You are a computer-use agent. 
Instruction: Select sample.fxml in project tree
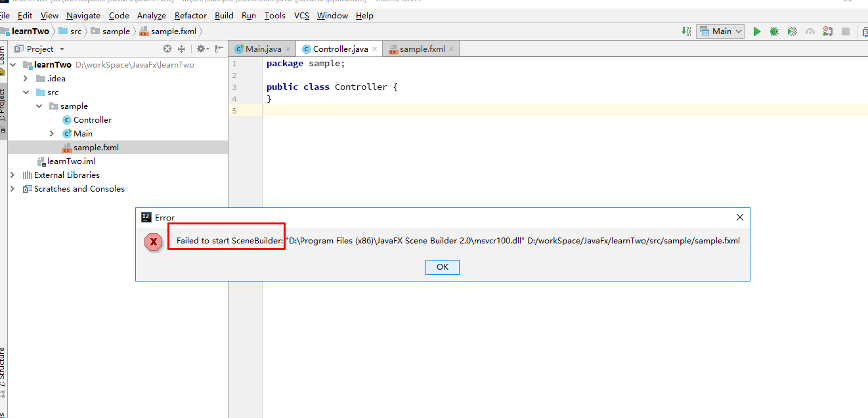pos(90,148)
